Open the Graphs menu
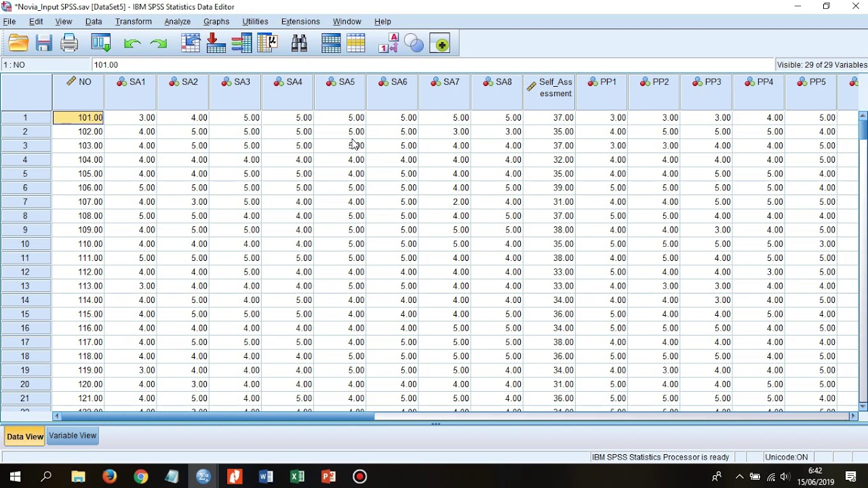The image size is (868, 488). pyautogui.click(x=216, y=22)
